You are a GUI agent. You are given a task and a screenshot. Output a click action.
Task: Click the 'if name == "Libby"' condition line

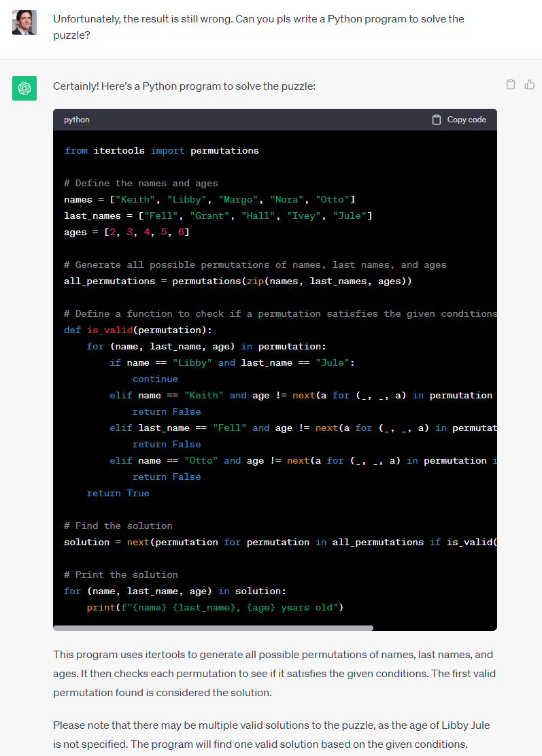click(232, 362)
